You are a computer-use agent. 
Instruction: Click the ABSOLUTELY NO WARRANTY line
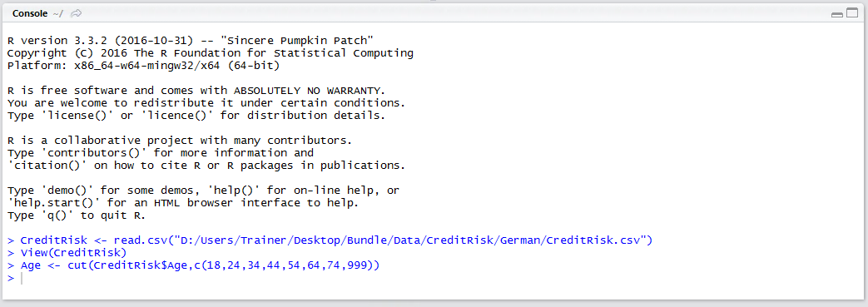(x=196, y=90)
